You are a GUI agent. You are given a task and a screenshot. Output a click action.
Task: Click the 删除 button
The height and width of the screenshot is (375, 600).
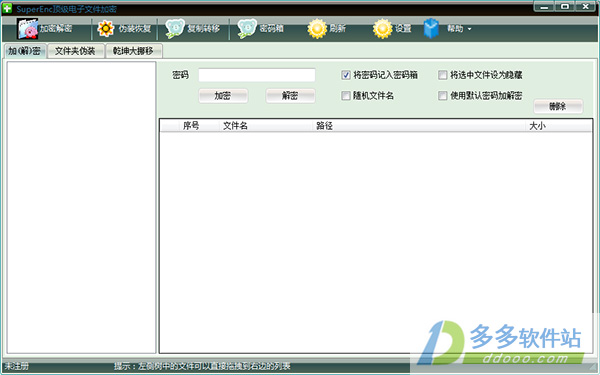[558, 106]
